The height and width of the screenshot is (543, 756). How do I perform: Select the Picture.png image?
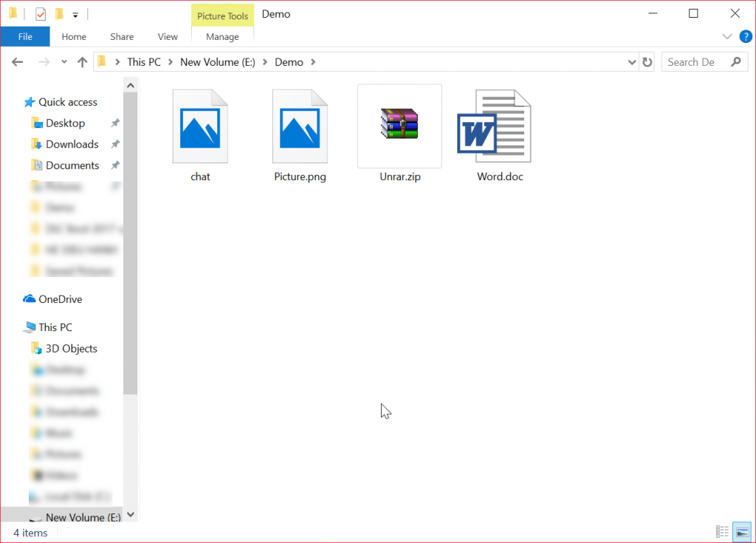click(x=300, y=126)
